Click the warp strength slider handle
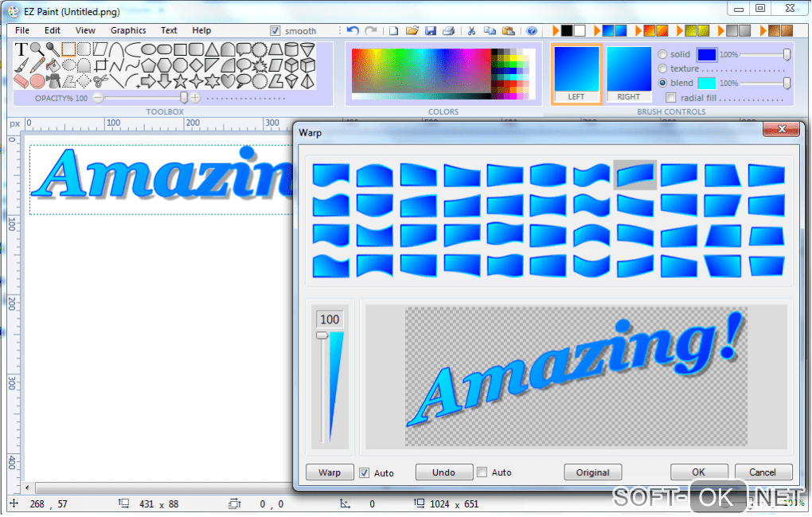Viewport: 812px width, 517px height. [x=322, y=335]
